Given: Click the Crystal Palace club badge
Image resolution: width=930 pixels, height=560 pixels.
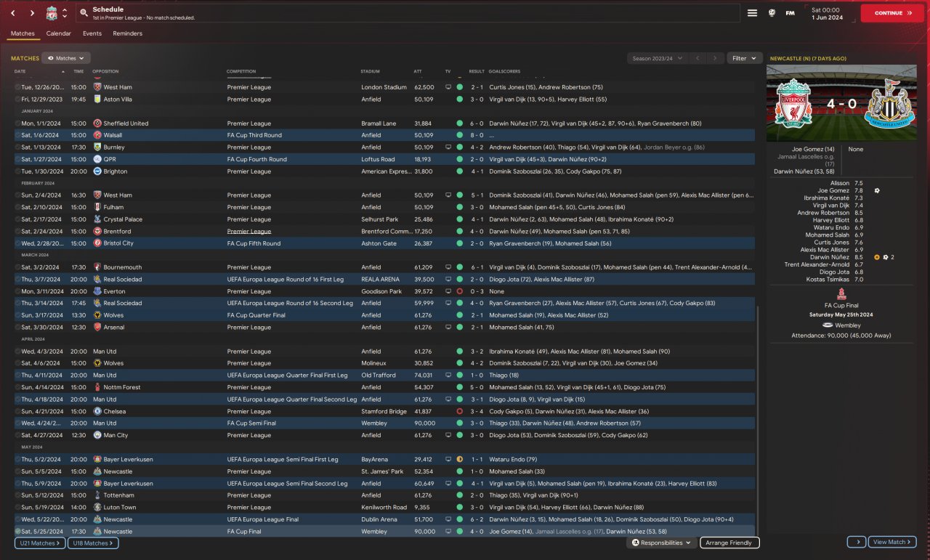Looking at the screenshot, I should coord(97,219).
